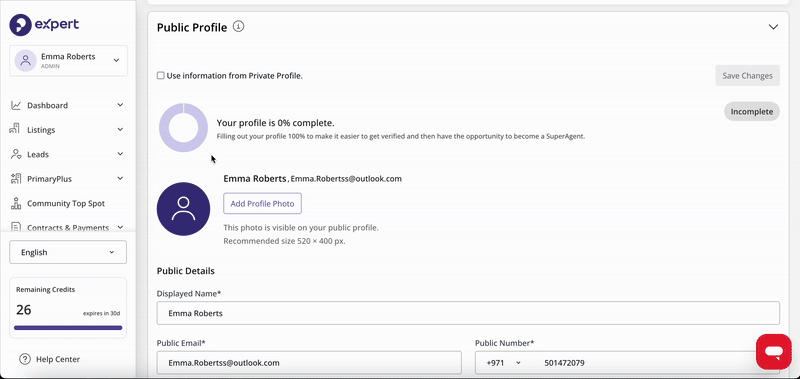Image resolution: width=800 pixels, height=379 pixels.
Task: Click the expires in 30d text
Action: (x=102, y=313)
